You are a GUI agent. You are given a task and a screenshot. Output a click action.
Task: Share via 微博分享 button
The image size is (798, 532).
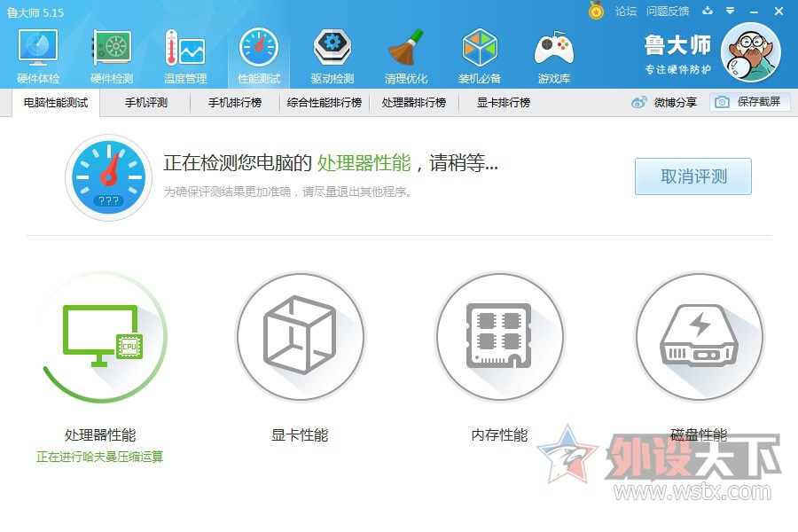664,102
